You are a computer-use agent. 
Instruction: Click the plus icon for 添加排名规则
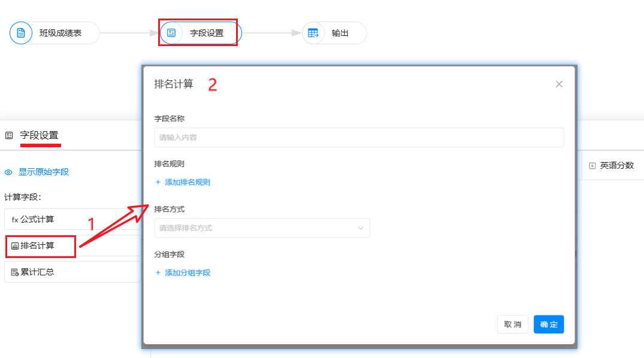pos(158,182)
